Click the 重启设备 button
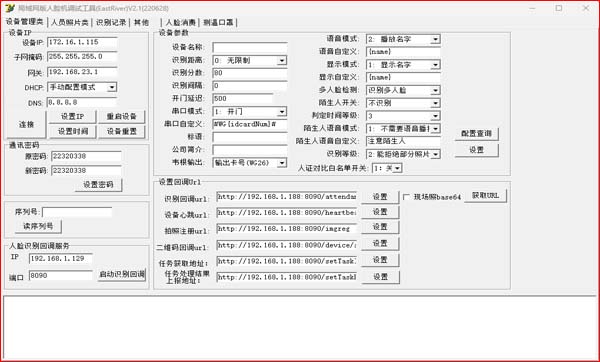This screenshot has width=600, height=362. tap(122, 116)
